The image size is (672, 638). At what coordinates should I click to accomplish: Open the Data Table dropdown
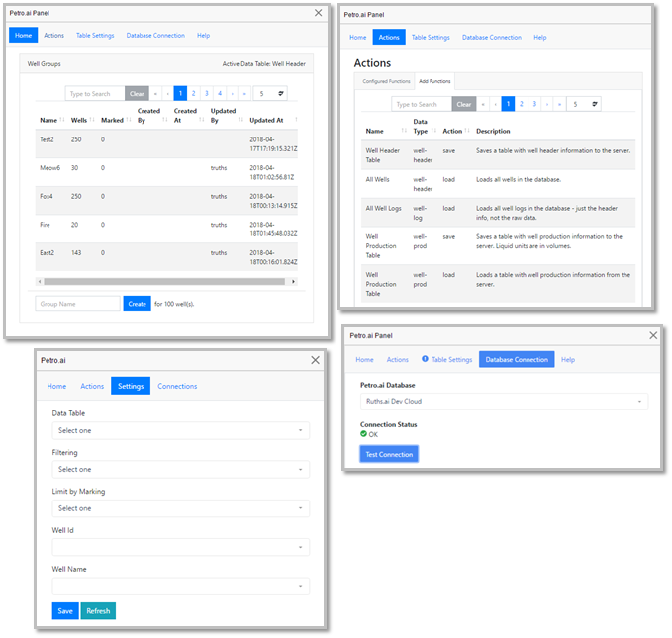tap(180, 430)
